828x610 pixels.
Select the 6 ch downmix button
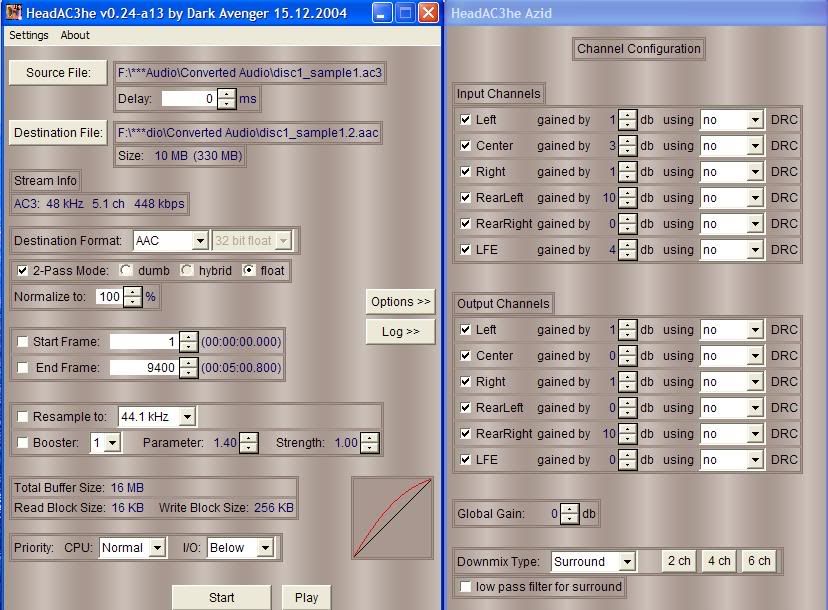click(x=759, y=561)
